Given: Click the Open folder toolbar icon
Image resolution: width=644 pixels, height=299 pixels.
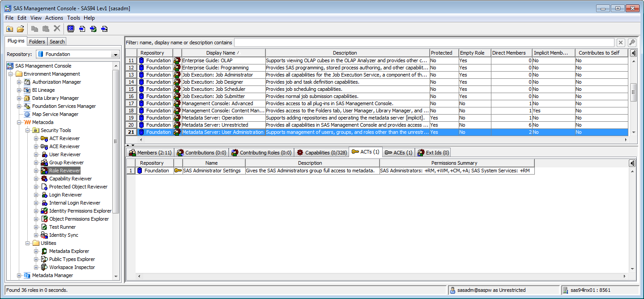Looking at the screenshot, I should pyautogui.click(x=21, y=29).
